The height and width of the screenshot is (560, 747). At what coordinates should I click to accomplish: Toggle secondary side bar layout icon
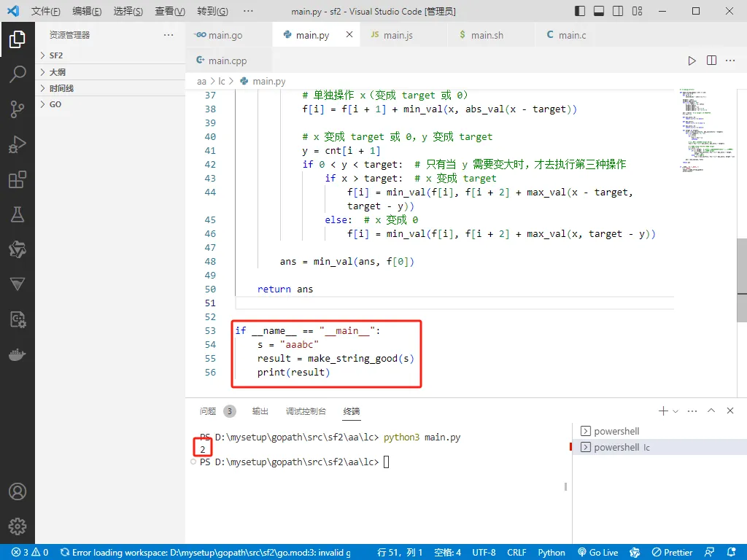(x=618, y=11)
